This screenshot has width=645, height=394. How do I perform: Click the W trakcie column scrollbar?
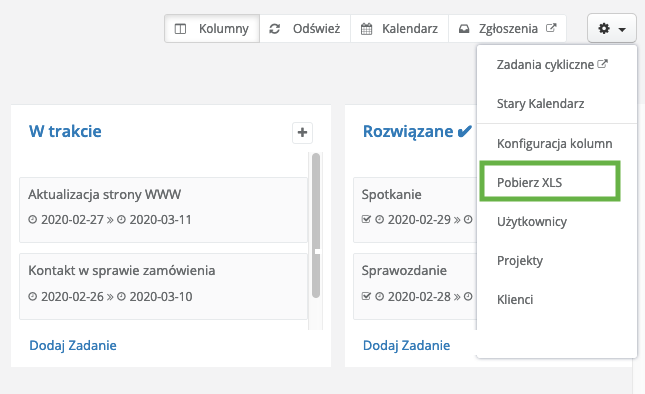[316, 225]
